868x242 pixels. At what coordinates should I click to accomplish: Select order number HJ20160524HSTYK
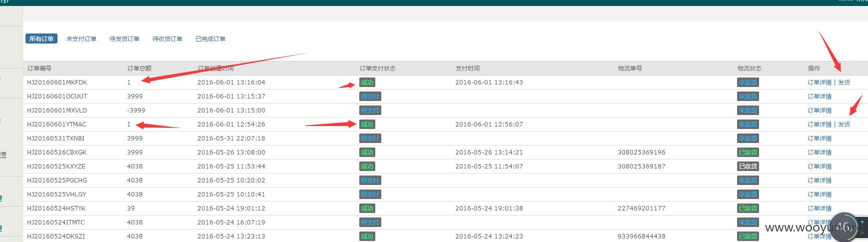click(x=56, y=208)
